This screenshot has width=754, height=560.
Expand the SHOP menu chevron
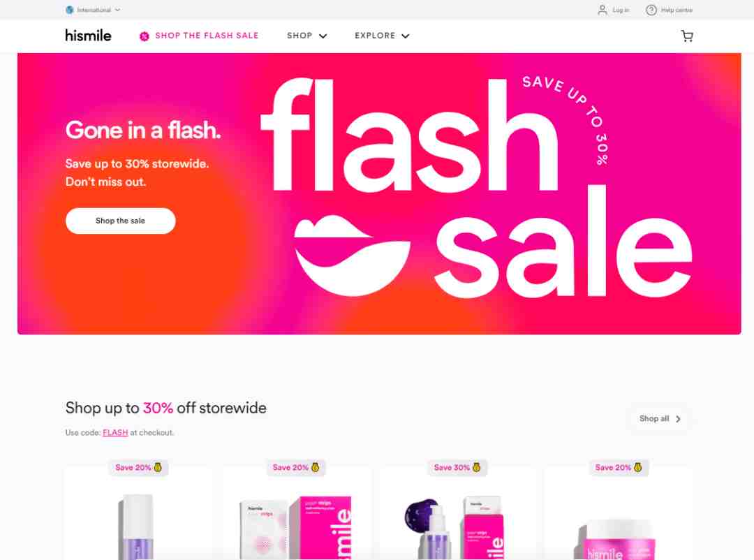pos(323,36)
